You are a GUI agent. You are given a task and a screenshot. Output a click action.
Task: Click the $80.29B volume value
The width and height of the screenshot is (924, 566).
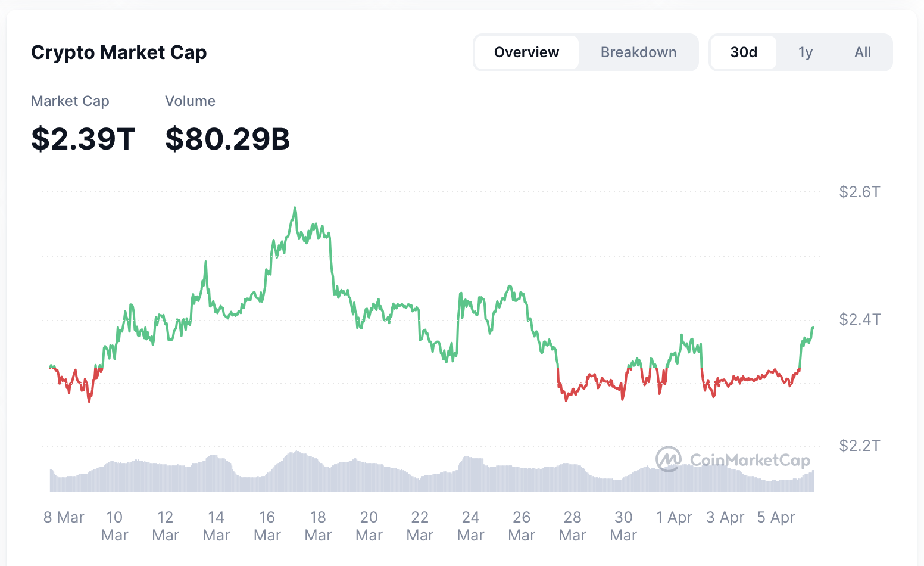coord(227,138)
